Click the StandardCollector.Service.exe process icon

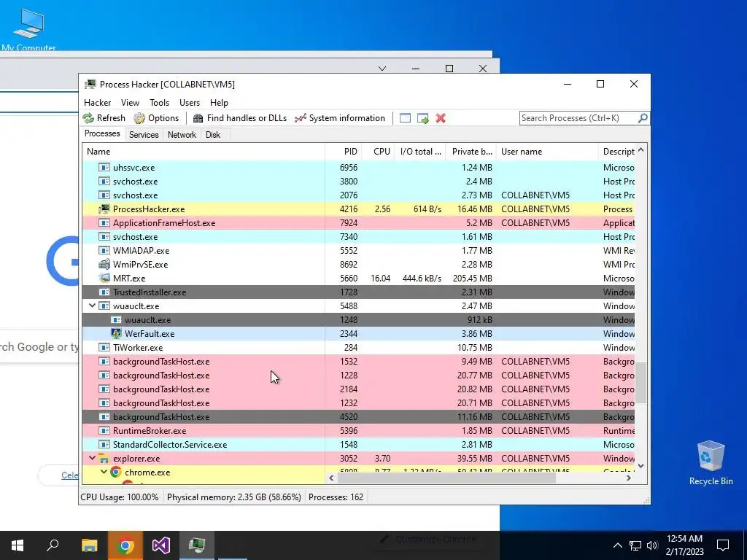tap(104, 445)
